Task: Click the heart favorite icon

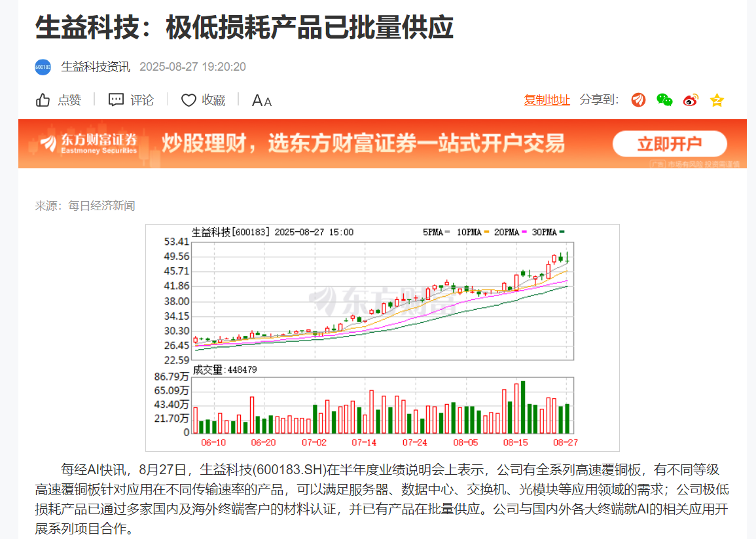Action: (189, 100)
